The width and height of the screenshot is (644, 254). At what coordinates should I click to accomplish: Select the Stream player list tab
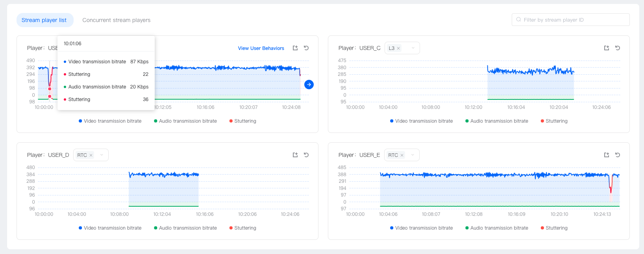tap(44, 20)
